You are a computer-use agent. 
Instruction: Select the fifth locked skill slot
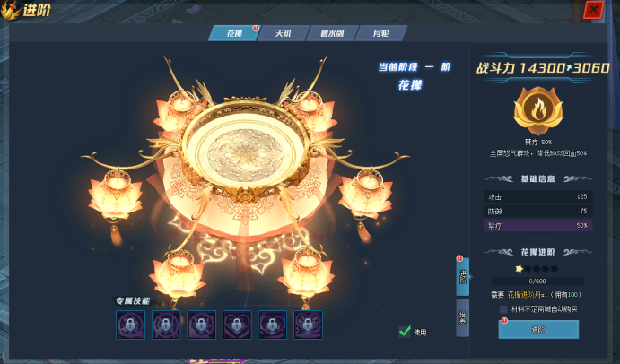[273, 325]
